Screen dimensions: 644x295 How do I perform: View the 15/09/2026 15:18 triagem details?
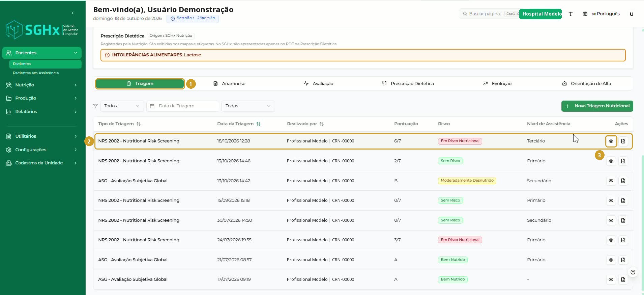click(611, 200)
